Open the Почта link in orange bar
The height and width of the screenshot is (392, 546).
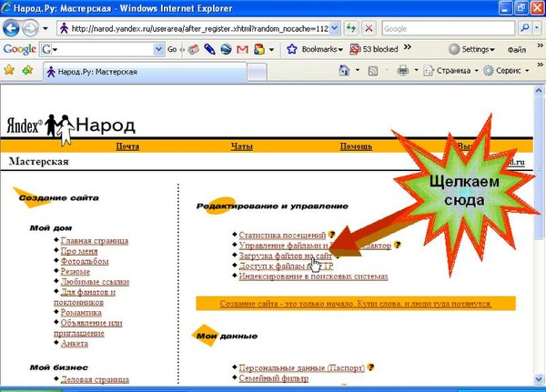(x=127, y=146)
